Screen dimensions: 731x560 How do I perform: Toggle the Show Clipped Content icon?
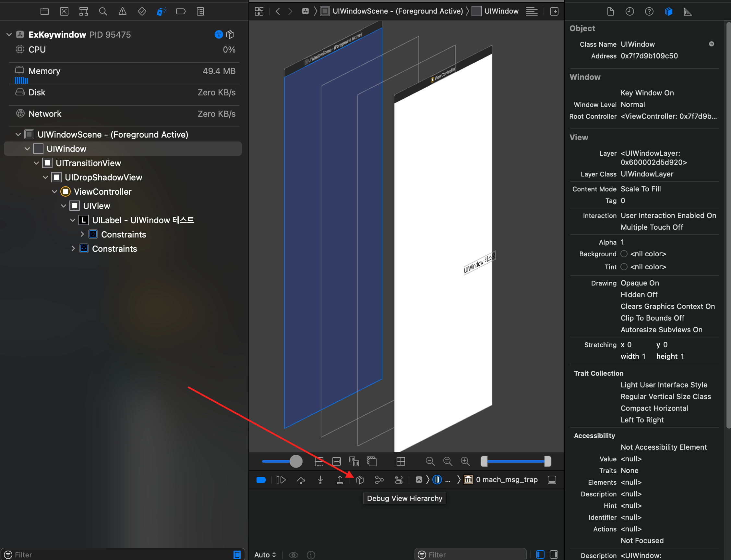[319, 462]
